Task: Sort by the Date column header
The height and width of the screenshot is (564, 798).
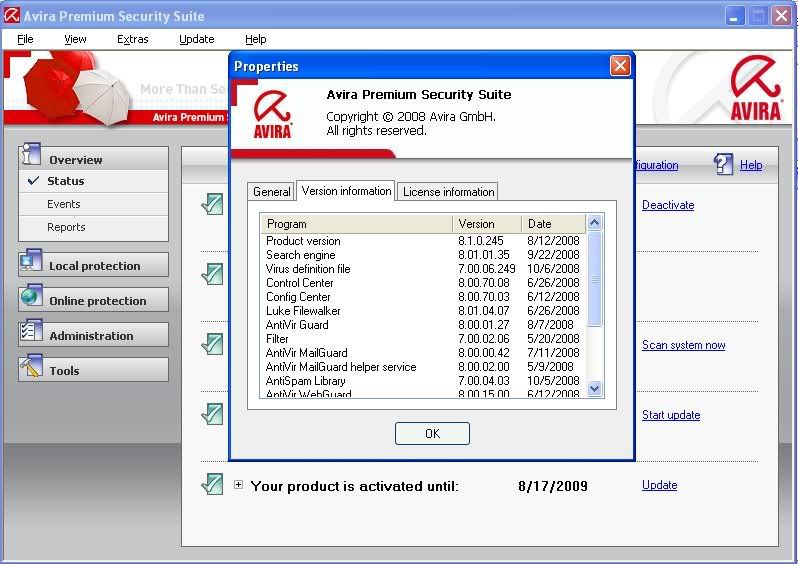Action: click(554, 224)
